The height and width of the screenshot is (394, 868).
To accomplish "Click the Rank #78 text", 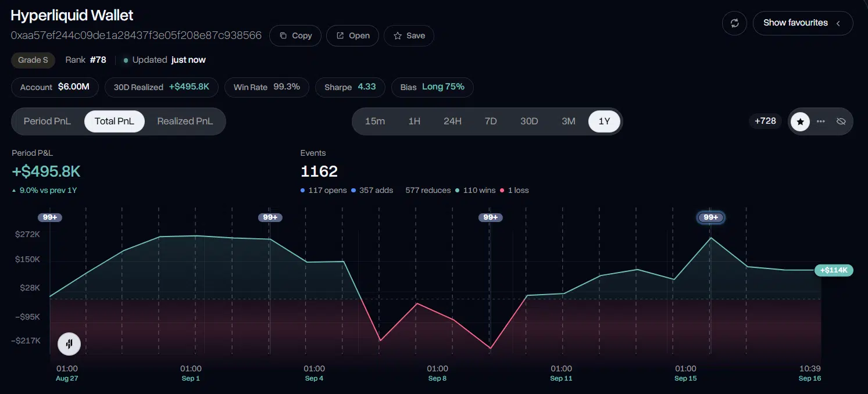I will 85,60.
